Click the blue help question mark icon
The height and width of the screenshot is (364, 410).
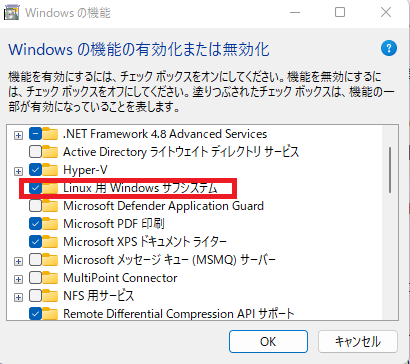click(388, 49)
